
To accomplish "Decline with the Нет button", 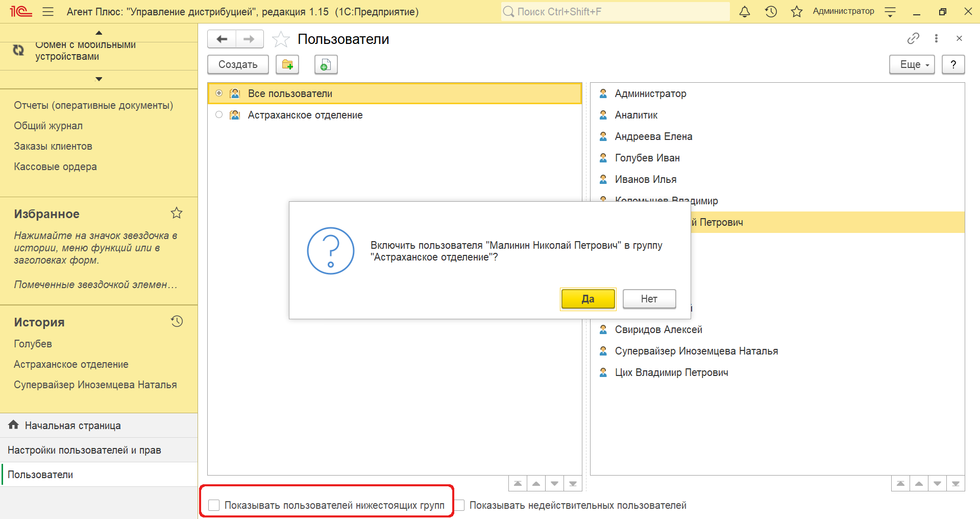I will click(649, 299).
